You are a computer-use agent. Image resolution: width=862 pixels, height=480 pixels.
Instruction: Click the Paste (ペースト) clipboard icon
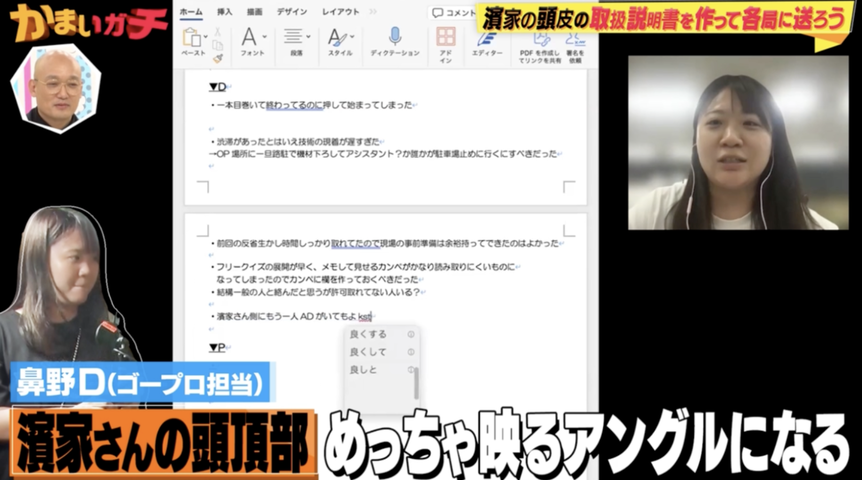191,38
